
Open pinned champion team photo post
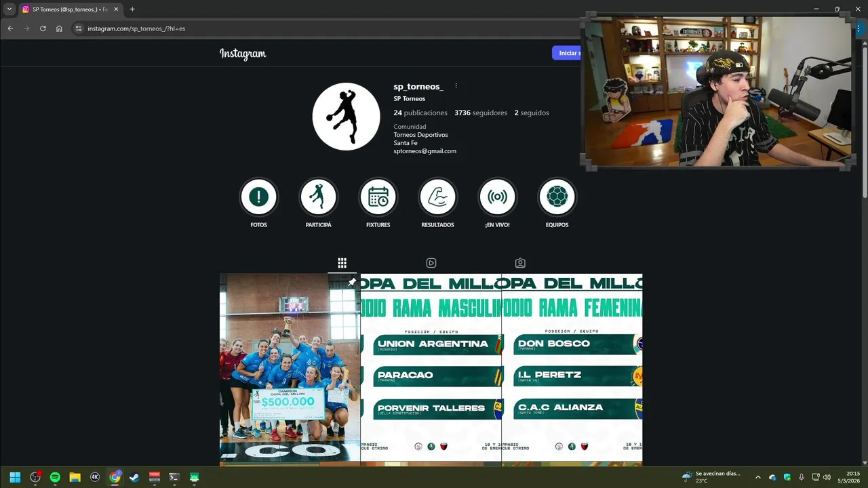pyautogui.click(x=290, y=367)
